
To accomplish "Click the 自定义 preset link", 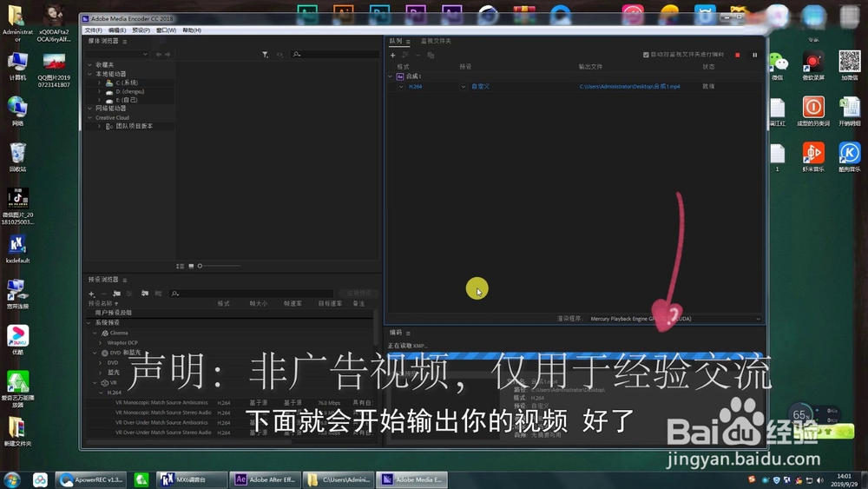I will click(481, 86).
